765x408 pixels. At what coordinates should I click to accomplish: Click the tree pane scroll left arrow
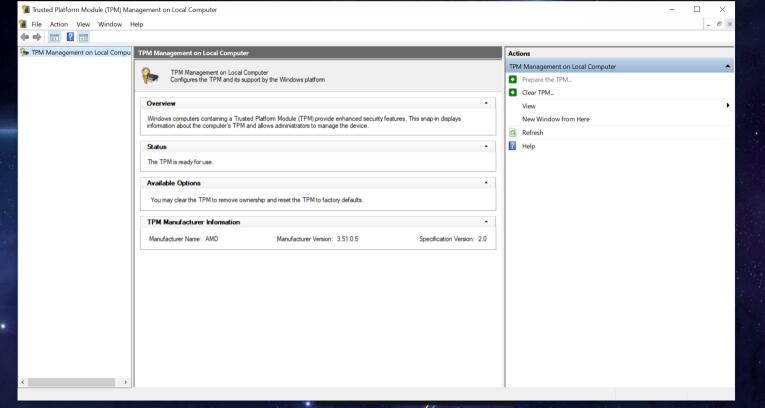point(23,382)
